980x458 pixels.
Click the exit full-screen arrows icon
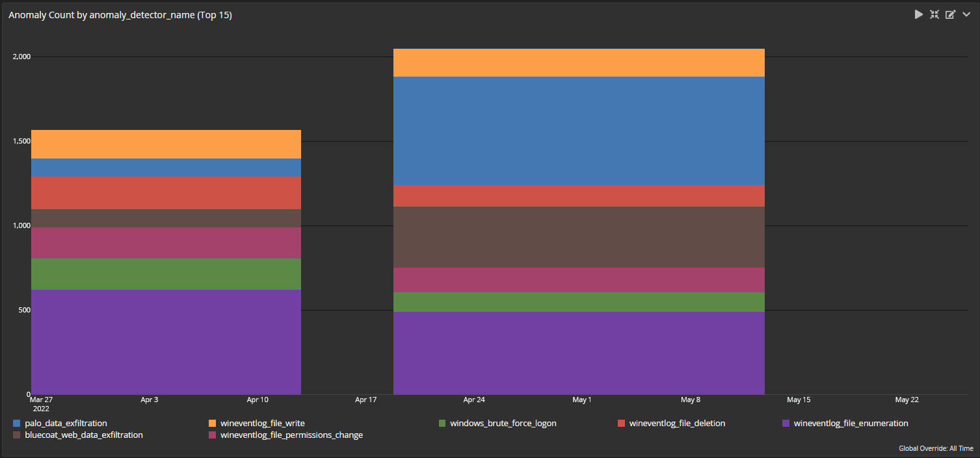coord(934,14)
